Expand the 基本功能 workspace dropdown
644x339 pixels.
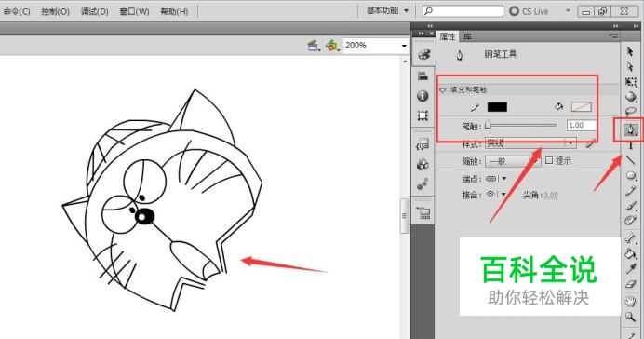[387, 11]
